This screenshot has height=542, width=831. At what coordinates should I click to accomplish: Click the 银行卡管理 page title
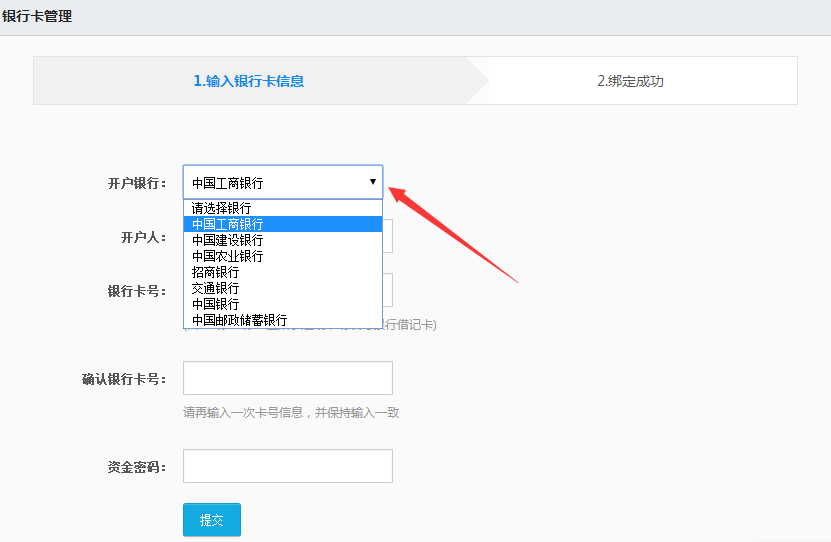[37, 16]
